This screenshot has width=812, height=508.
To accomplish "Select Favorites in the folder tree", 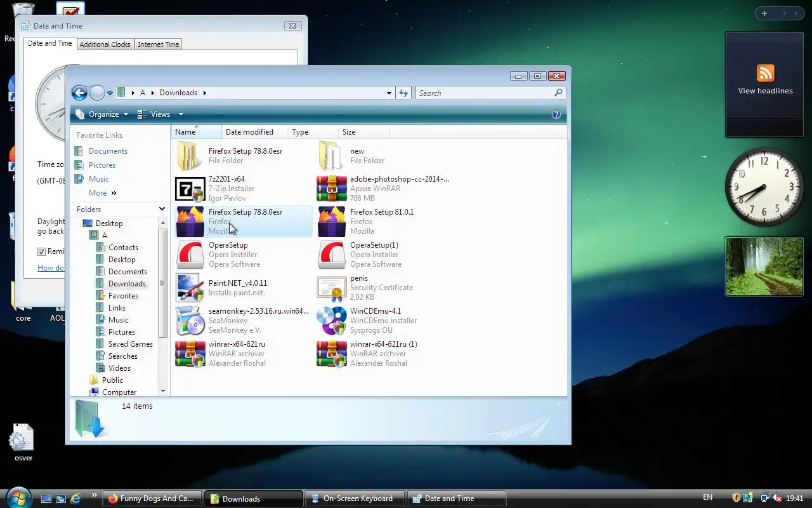I will (123, 296).
